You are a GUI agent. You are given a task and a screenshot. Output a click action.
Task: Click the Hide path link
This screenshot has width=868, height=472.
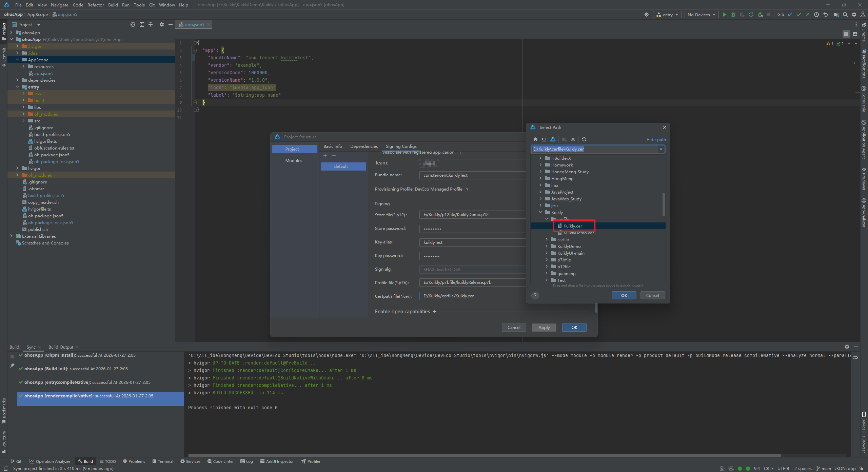point(656,139)
